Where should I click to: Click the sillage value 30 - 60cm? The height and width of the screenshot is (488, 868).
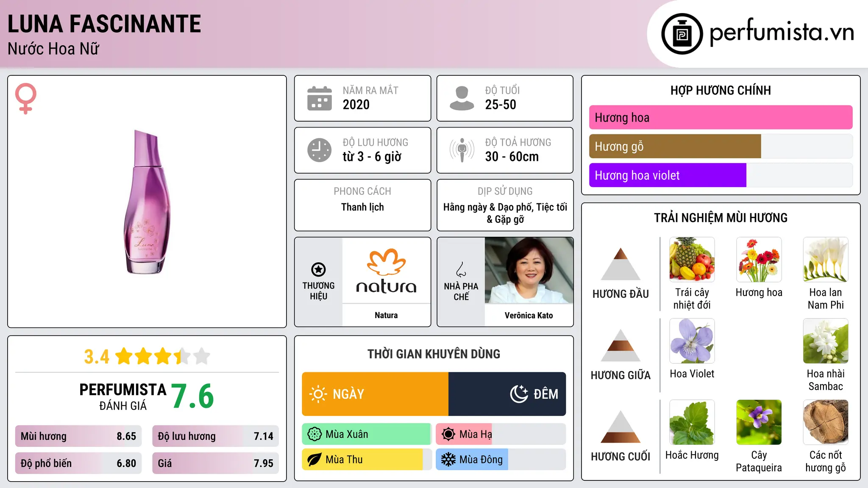512,157
